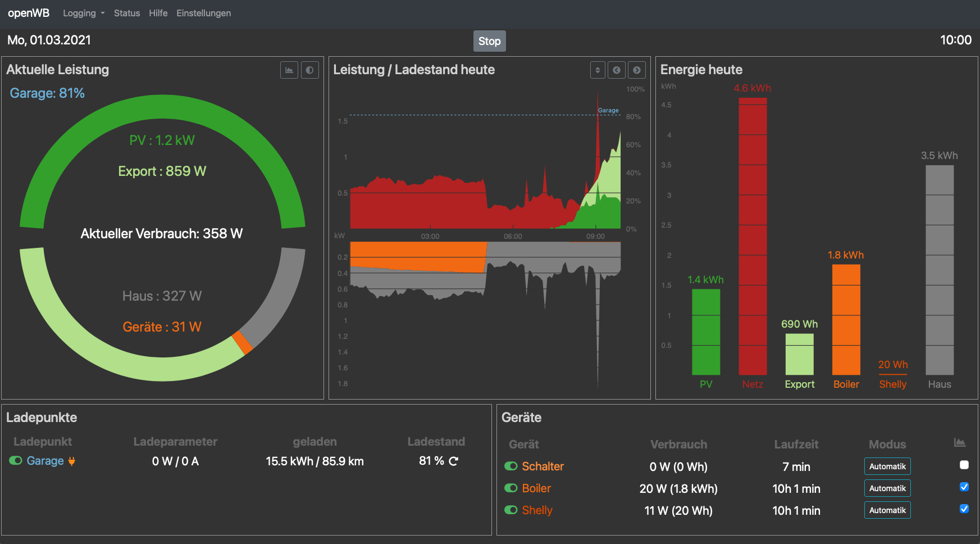This screenshot has width=980, height=544.
Task: Click the red Netz bar in Energie heute
Action: [753, 236]
